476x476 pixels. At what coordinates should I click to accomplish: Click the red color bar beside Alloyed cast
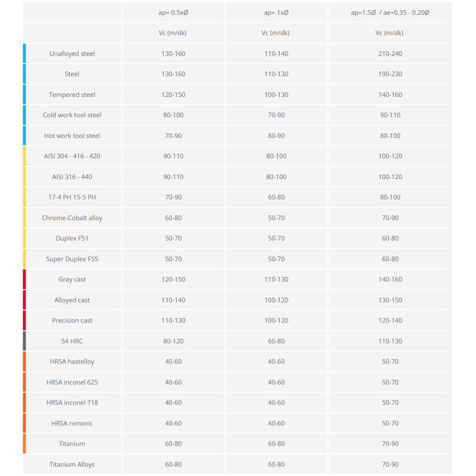(x=24, y=300)
